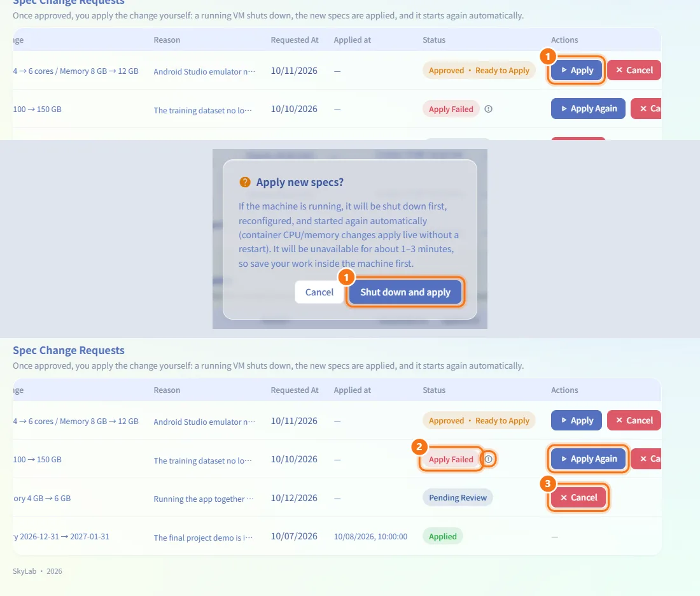
Task: Click the Requested At header in lower table
Action: click(295, 390)
